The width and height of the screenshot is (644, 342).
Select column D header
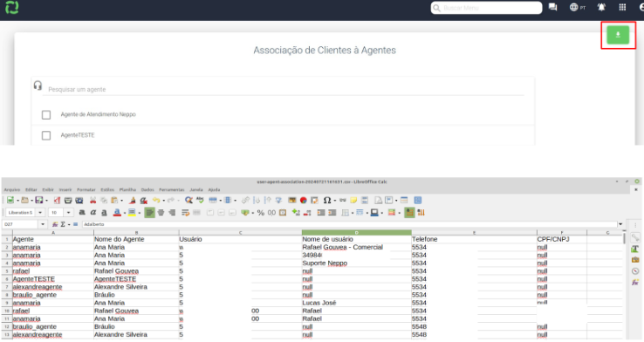(x=357, y=232)
